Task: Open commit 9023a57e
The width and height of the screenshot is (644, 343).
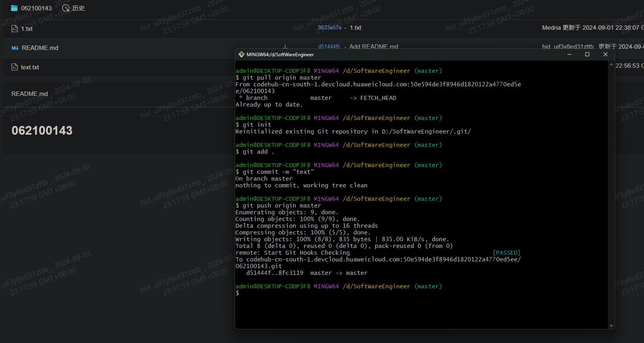Action: coord(330,28)
